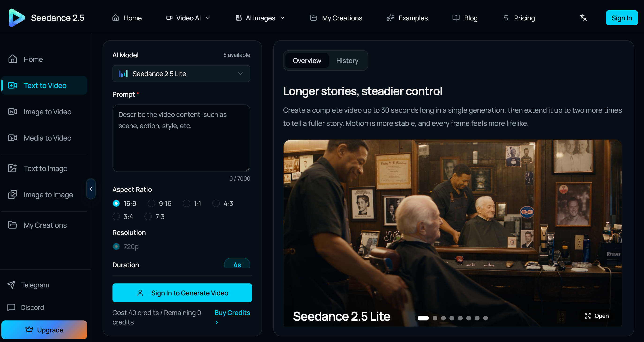Viewport: 644px width, 342px height.
Task: Open the Seedance 2.5 Lite model dropdown
Action: (x=181, y=74)
